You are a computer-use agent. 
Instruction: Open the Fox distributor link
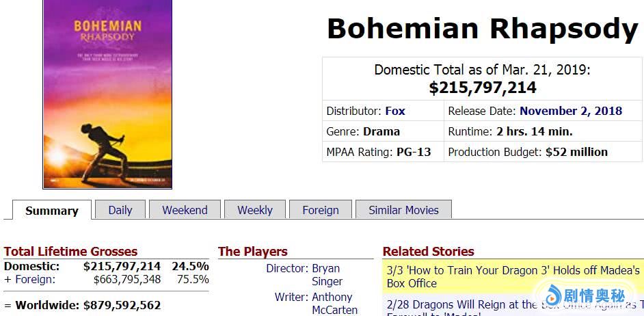click(395, 111)
